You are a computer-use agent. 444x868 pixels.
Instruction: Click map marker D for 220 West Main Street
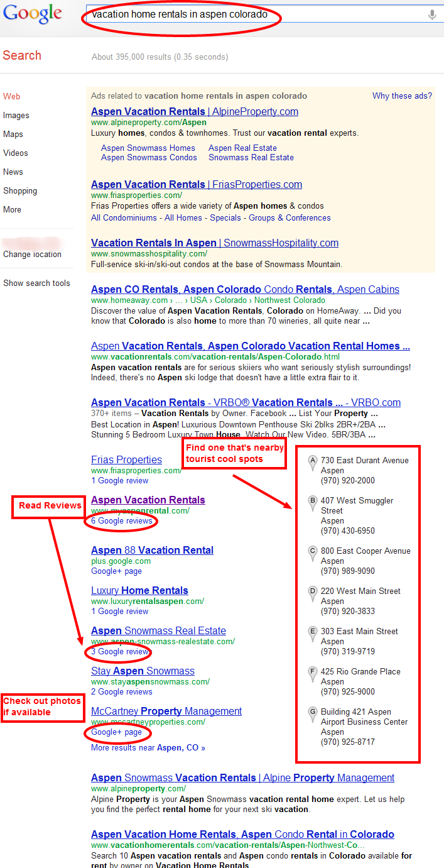pos(313,595)
